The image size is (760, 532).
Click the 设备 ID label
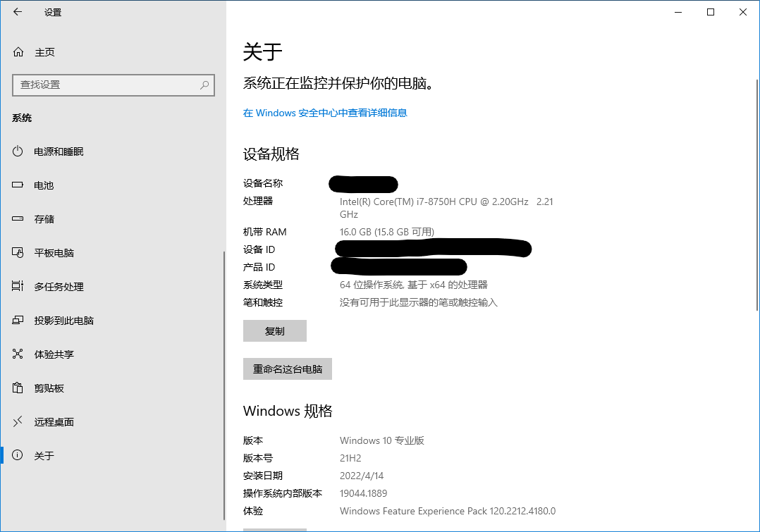tap(259, 249)
